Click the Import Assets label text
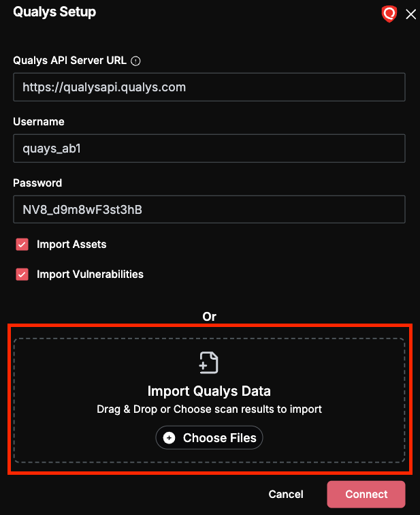The image size is (420, 515). (71, 245)
